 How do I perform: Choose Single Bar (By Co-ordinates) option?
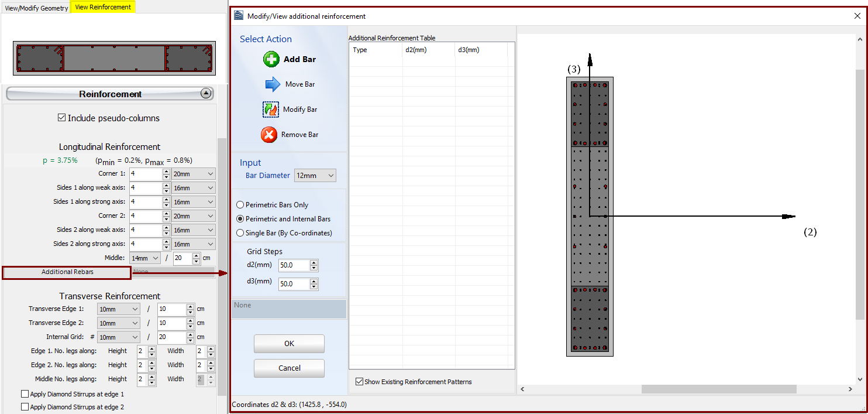coord(240,233)
